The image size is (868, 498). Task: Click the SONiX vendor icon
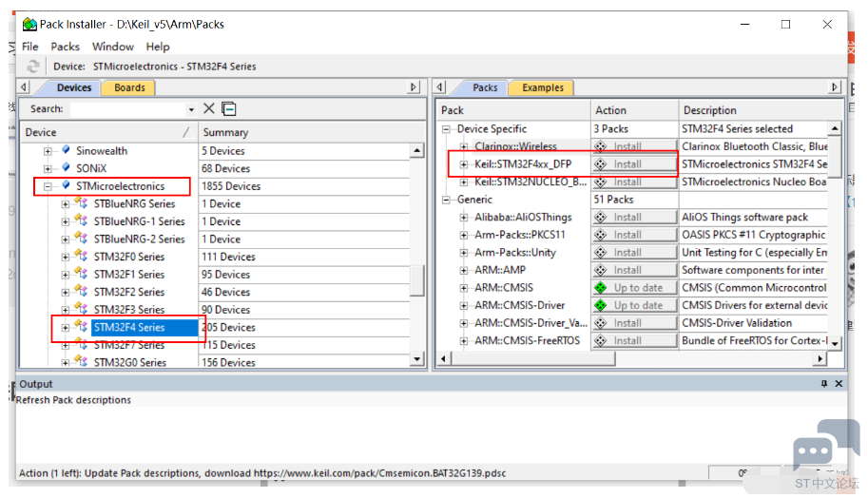tap(66, 167)
